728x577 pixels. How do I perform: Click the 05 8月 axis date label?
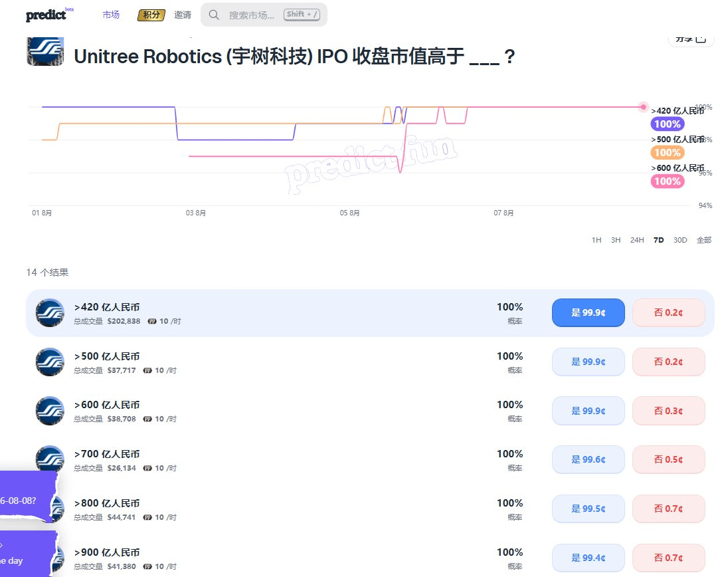[x=349, y=213]
